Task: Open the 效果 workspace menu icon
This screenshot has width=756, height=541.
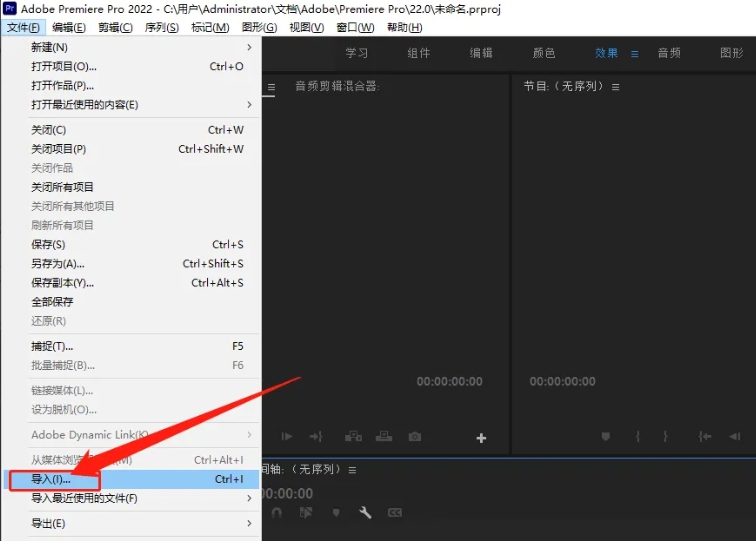Action: coord(634,54)
